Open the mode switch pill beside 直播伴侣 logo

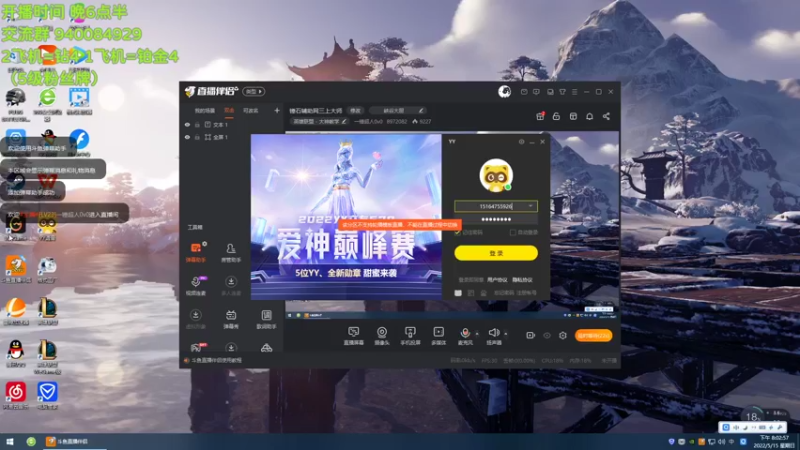click(254, 91)
